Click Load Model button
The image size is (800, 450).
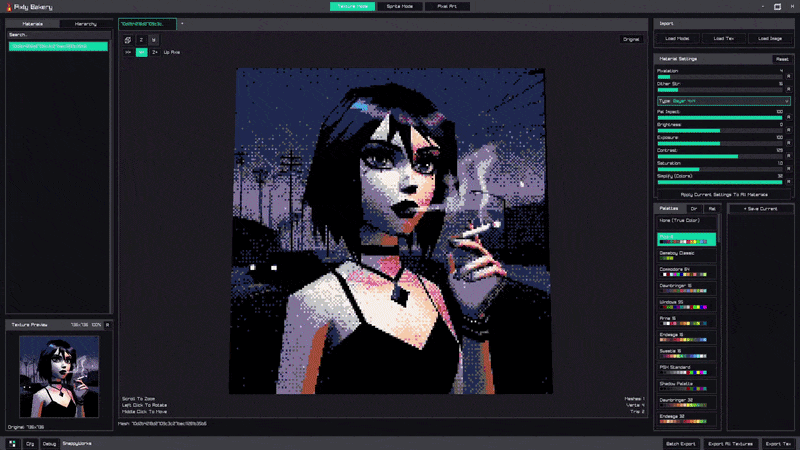(x=677, y=38)
